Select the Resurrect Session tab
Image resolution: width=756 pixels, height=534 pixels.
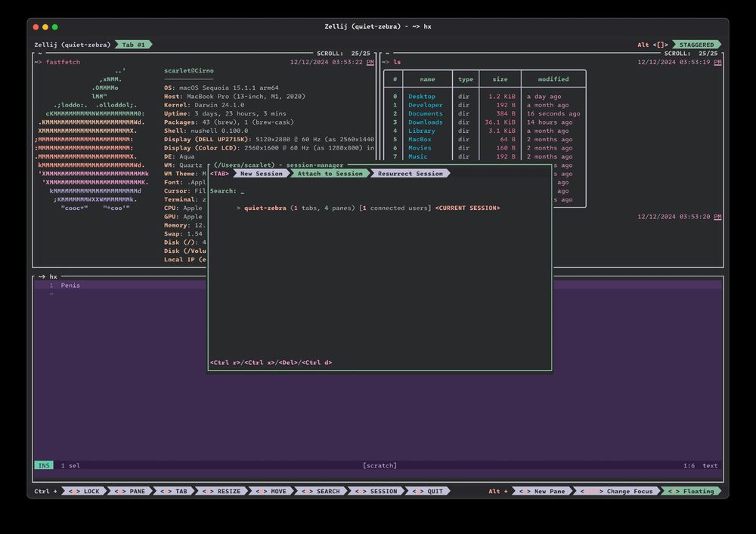[x=410, y=174]
